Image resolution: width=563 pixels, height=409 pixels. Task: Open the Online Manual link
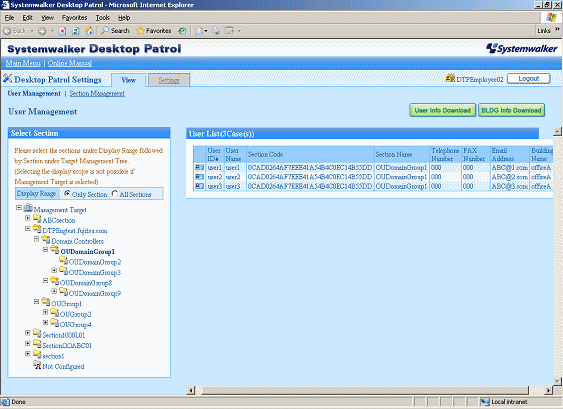70,63
